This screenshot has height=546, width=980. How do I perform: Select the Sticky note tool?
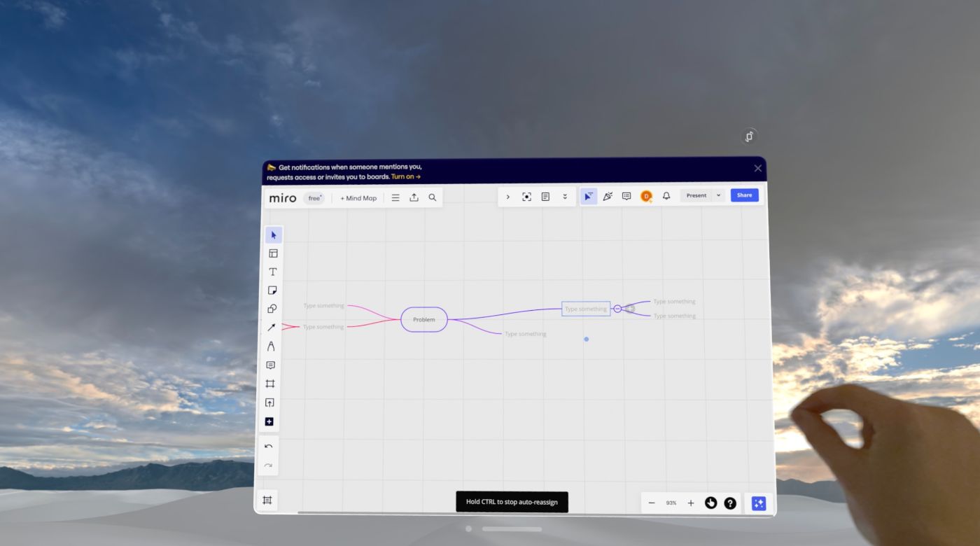(x=272, y=290)
